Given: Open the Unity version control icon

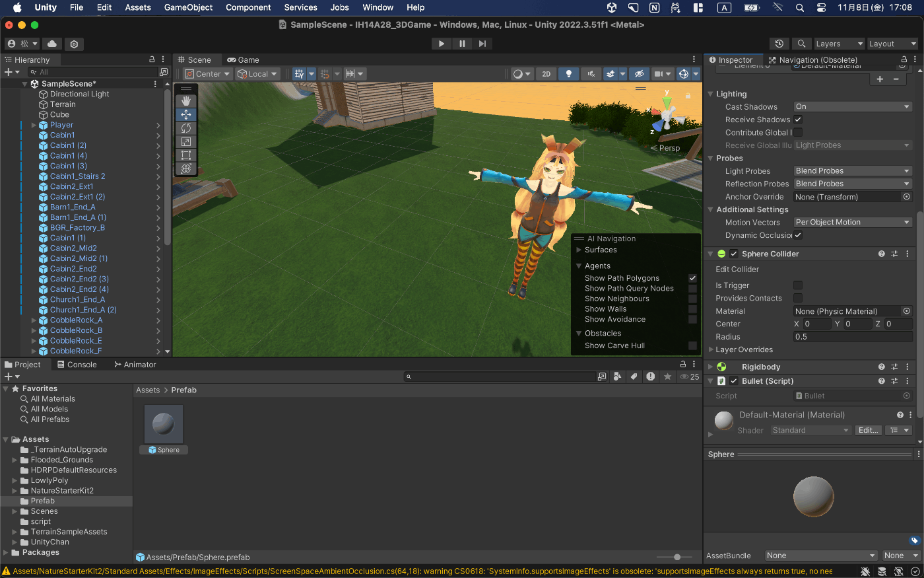Looking at the screenshot, I should [74, 44].
